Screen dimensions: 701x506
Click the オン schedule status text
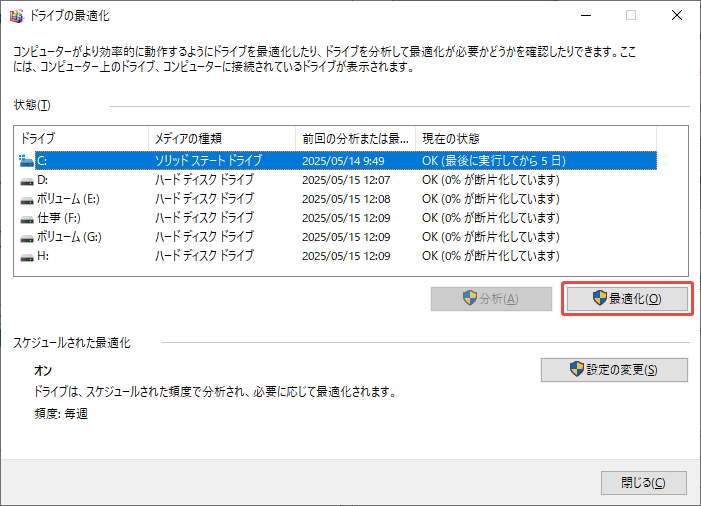tap(43, 371)
